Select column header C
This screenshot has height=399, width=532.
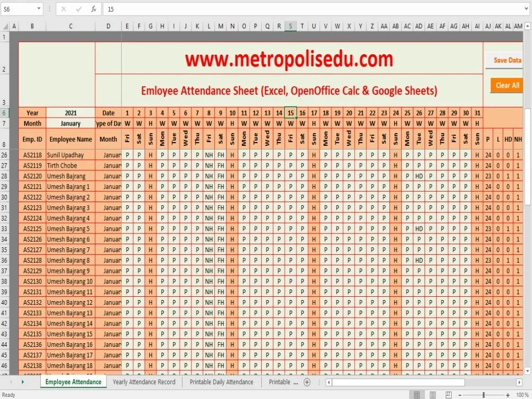point(71,26)
